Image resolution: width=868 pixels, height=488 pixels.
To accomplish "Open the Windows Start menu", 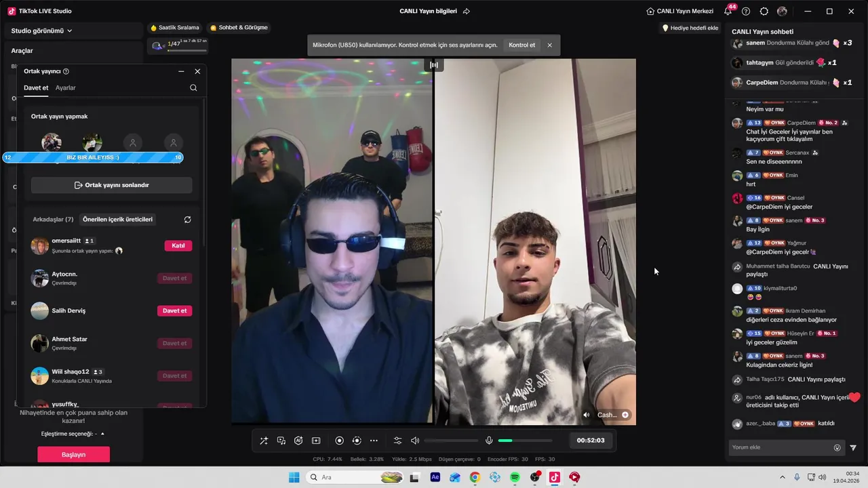I will point(294,477).
